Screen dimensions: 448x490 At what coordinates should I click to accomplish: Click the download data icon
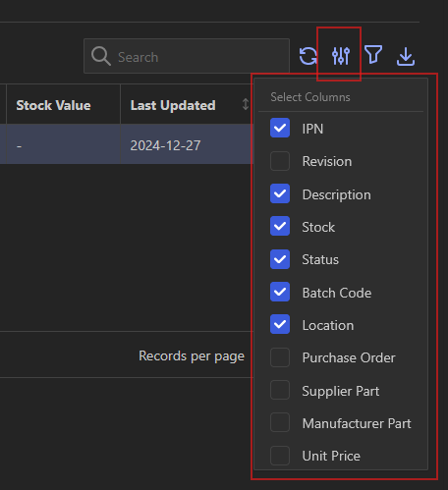[x=406, y=56]
